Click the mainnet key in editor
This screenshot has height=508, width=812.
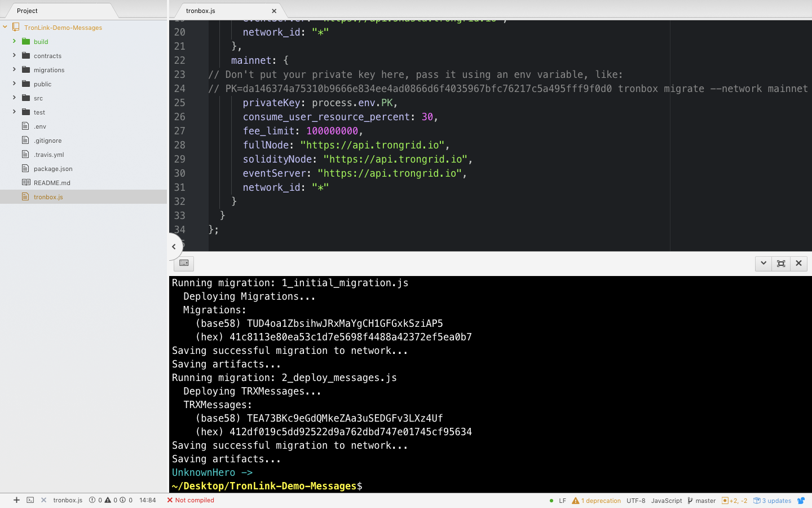[x=251, y=60]
